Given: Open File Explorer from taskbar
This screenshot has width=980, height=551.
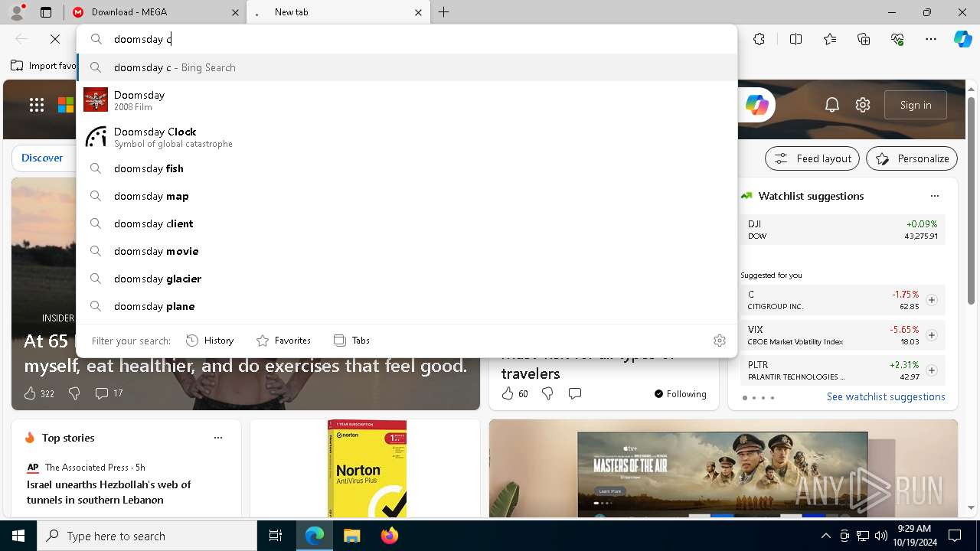Looking at the screenshot, I should tap(351, 536).
